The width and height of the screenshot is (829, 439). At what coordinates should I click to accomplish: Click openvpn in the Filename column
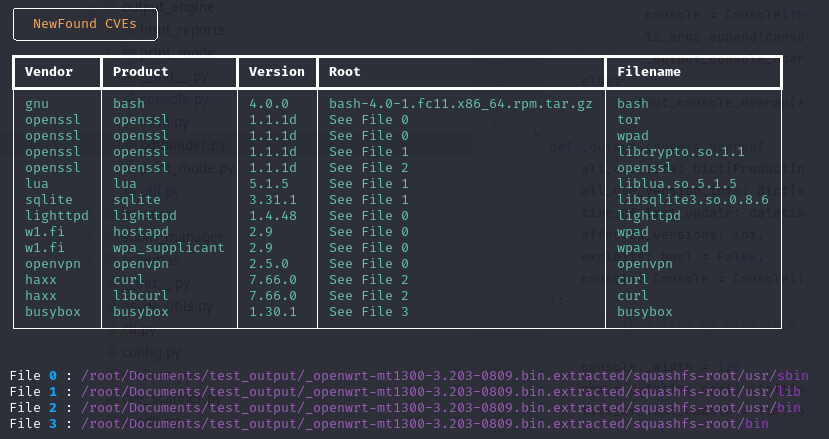pos(645,263)
